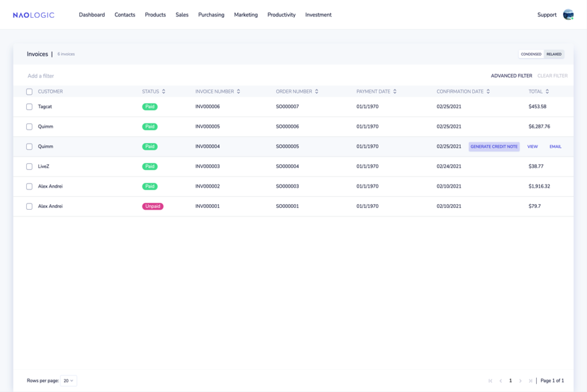Select the Tagcat invoice checkbox
587x392 pixels.
click(x=29, y=106)
